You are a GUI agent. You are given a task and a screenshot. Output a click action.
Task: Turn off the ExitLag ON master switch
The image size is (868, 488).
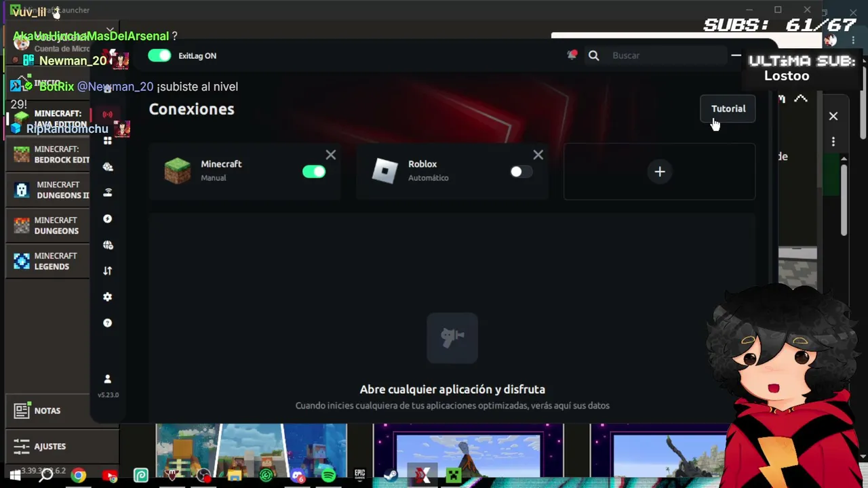159,56
